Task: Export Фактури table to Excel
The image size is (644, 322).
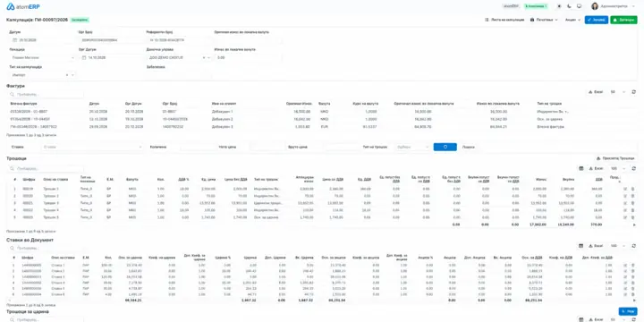Action: [596, 92]
